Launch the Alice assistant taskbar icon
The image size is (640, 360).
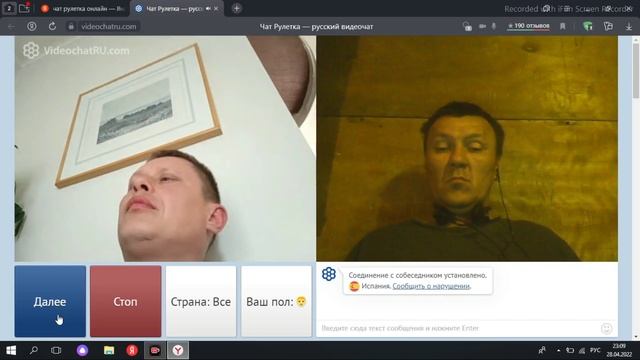82,350
